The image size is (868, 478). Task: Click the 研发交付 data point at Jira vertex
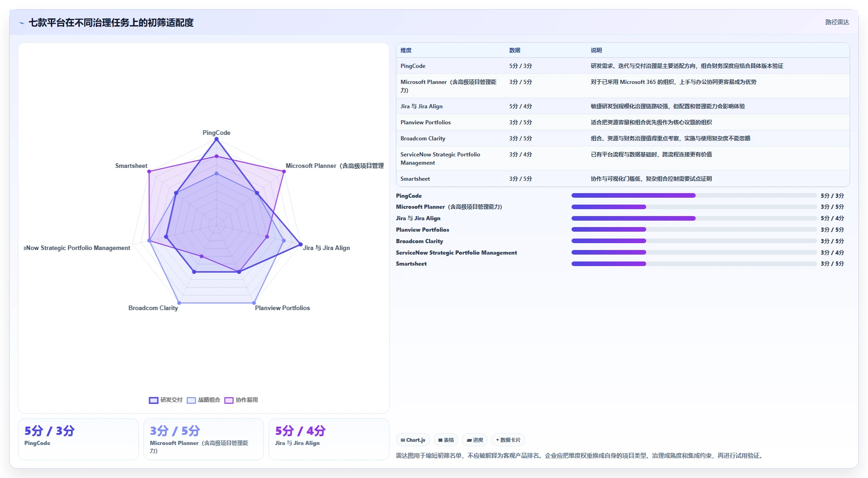point(301,244)
